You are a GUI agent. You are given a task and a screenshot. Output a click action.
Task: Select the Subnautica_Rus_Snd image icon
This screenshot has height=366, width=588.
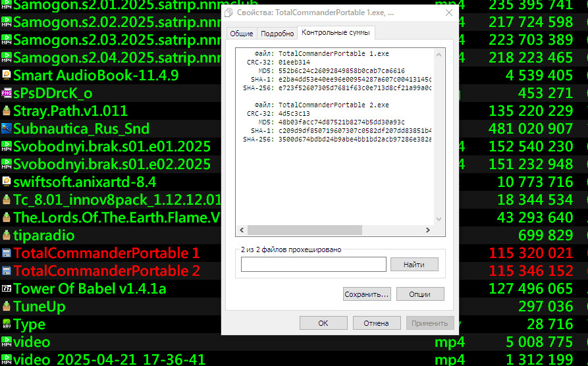tap(7, 128)
